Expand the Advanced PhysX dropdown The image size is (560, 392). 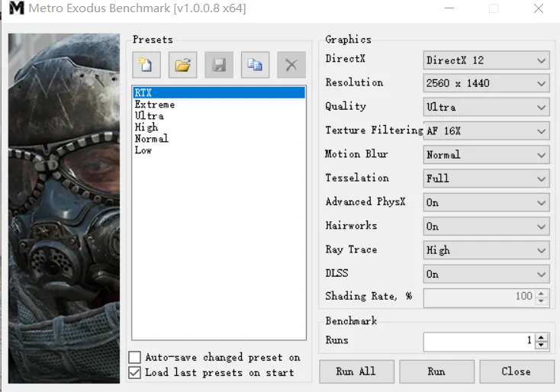(486, 202)
